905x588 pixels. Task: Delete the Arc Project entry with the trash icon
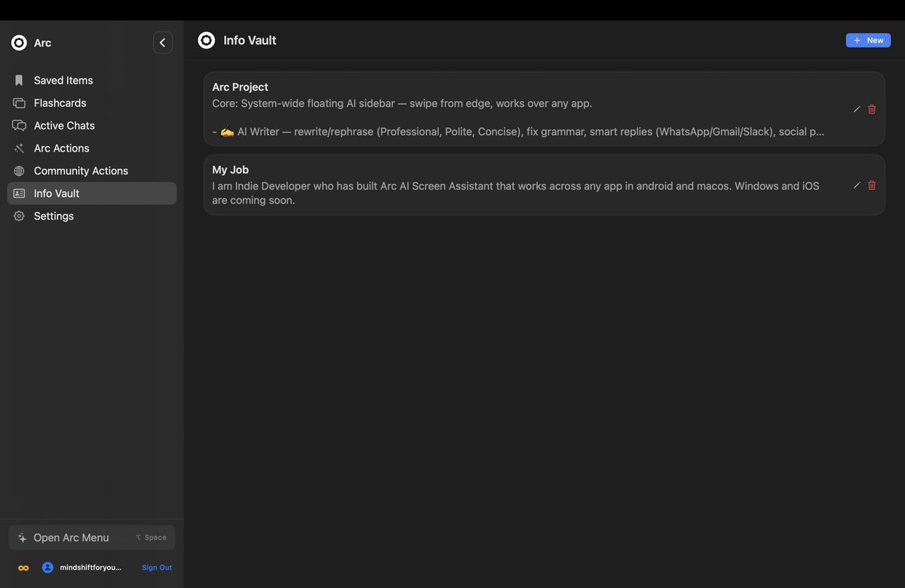click(872, 109)
